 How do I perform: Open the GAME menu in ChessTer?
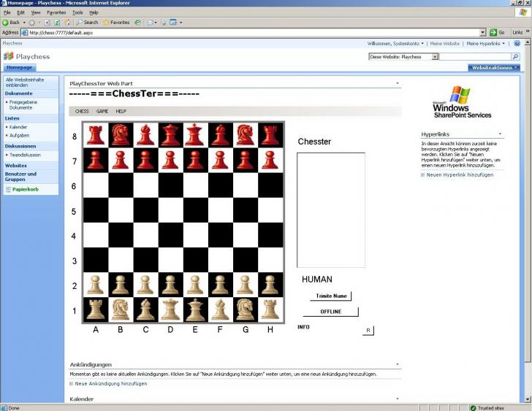(102, 111)
